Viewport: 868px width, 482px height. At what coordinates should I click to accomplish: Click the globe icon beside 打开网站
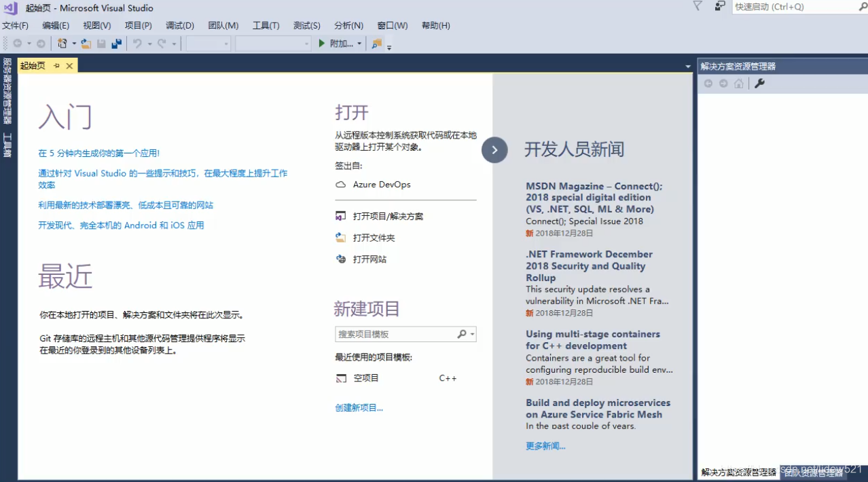[x=341, y=259]
